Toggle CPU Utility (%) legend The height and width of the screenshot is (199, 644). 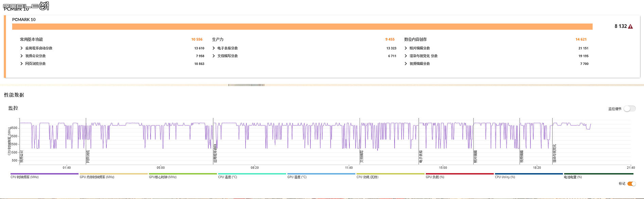pos(529,176)
